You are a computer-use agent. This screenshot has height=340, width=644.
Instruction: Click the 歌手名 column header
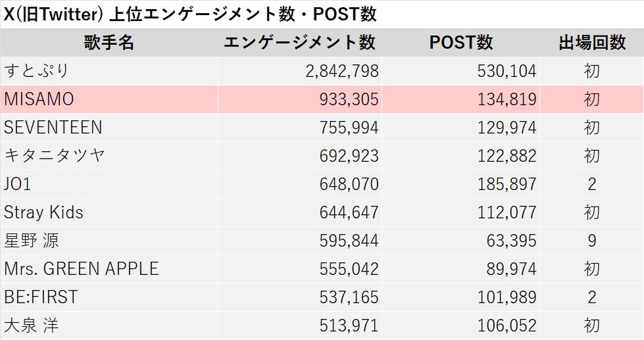[109, 43]
